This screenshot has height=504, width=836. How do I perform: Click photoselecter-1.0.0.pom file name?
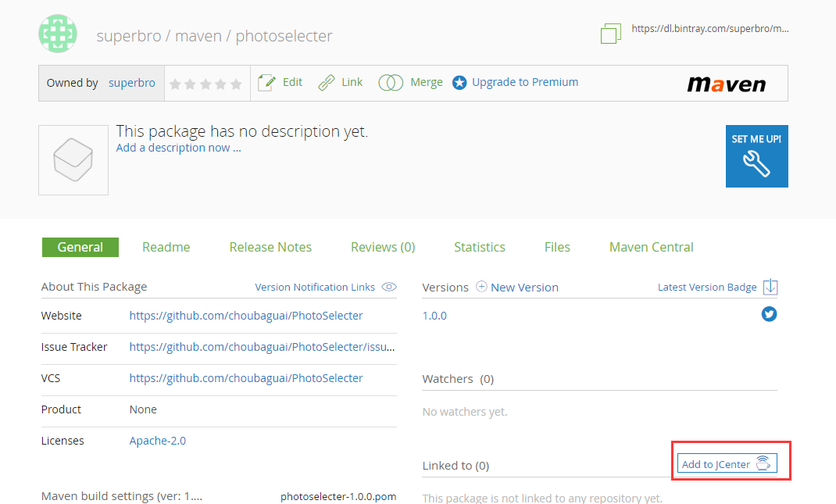[338, 496]
